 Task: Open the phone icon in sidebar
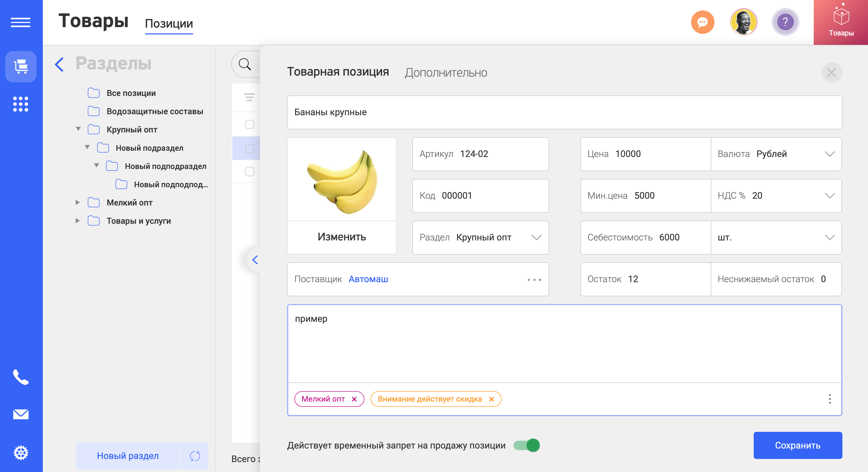(x=21, y=377)
